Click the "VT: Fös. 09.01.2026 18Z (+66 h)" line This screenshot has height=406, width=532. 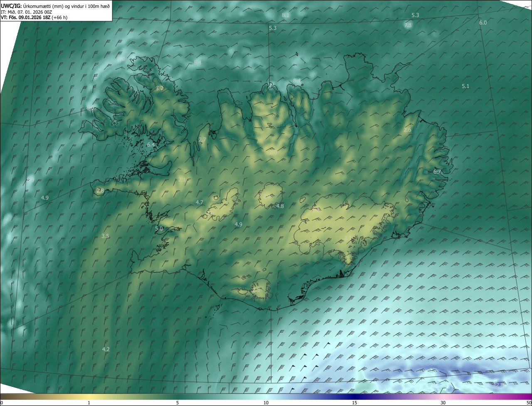coord(34,18)
